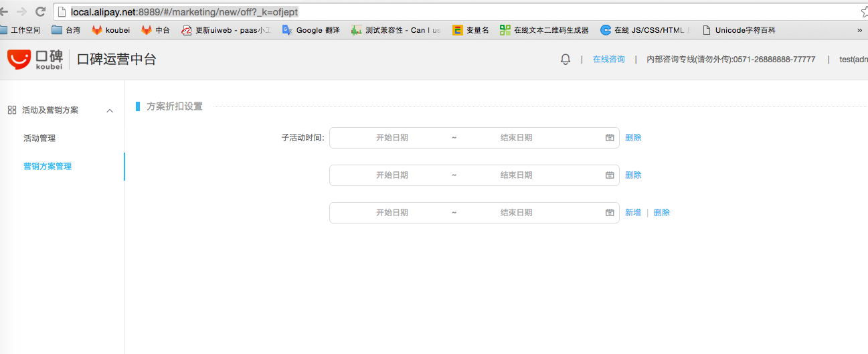Click the browser back arrow
This screenshot has width=868, height=354.
tap(3, 11)
